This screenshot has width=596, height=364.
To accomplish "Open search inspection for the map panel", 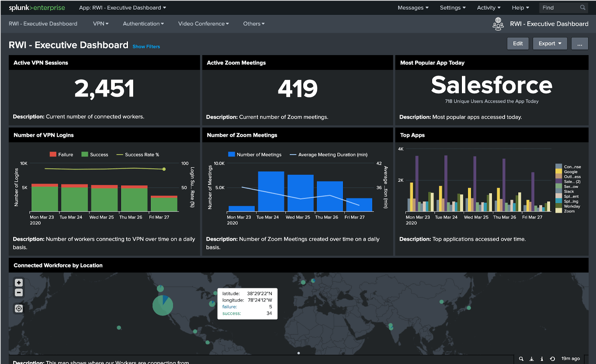I will 521,359.
